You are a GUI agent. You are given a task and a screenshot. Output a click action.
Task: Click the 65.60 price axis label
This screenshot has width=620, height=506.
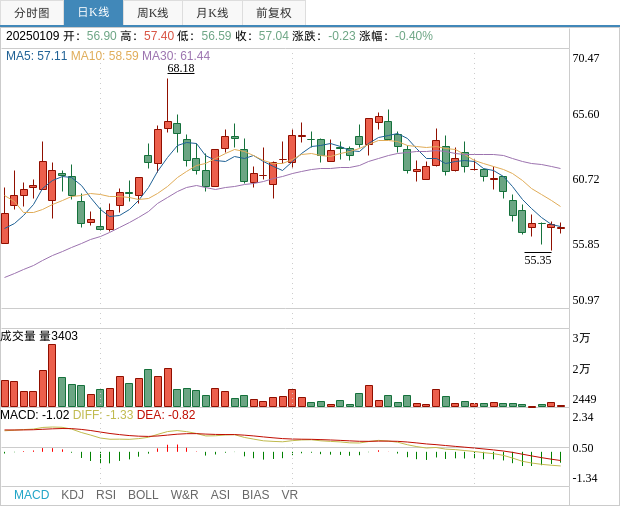coord(586,114)
